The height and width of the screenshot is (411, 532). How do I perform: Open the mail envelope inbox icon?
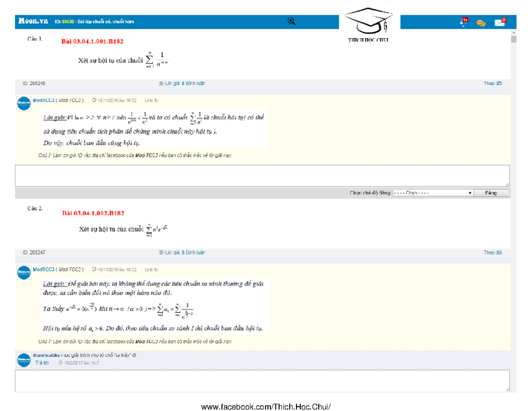[x=500, y=22]
